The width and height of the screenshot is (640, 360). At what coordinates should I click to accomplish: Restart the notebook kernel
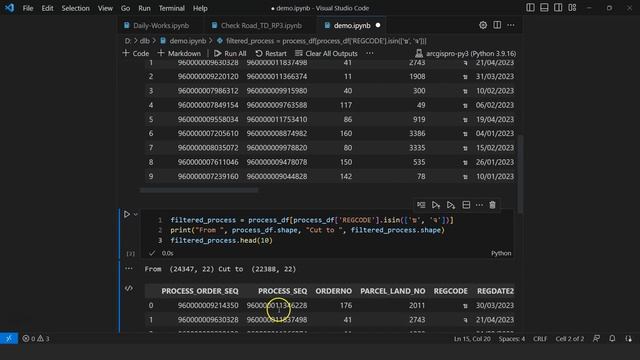(x=271, y=53)
